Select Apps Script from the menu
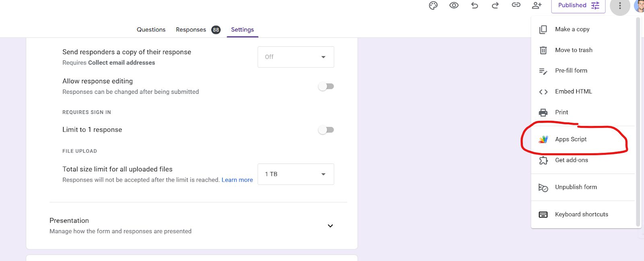 571,139
